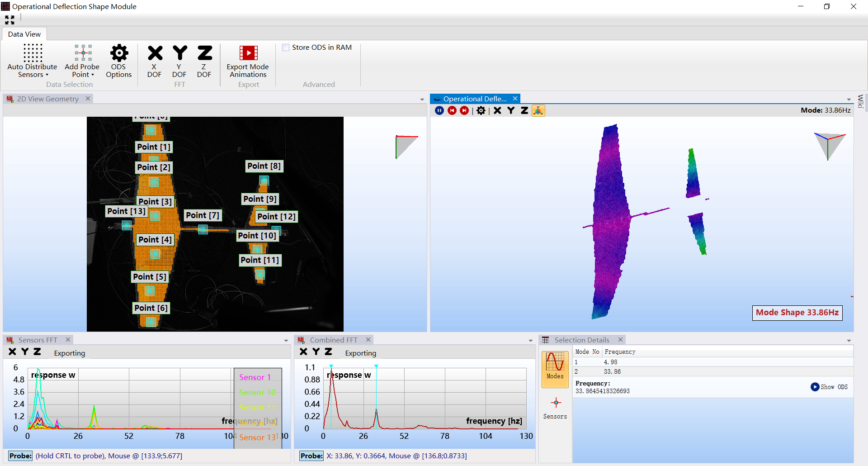868x466 pixels.
Task: Select mode 2 row at 33.86 Hz
Action: tap(713, 371)
